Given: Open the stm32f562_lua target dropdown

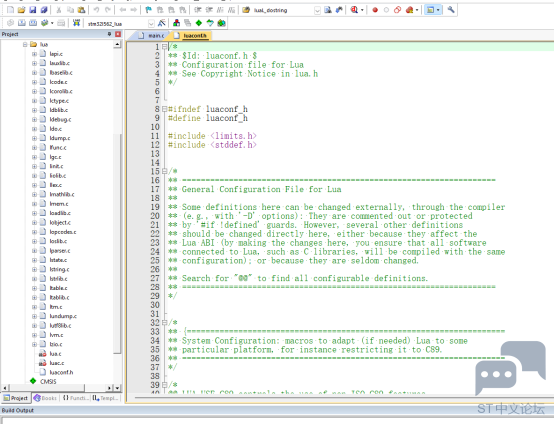Looking at the screenshot, I should pos(151,24).
